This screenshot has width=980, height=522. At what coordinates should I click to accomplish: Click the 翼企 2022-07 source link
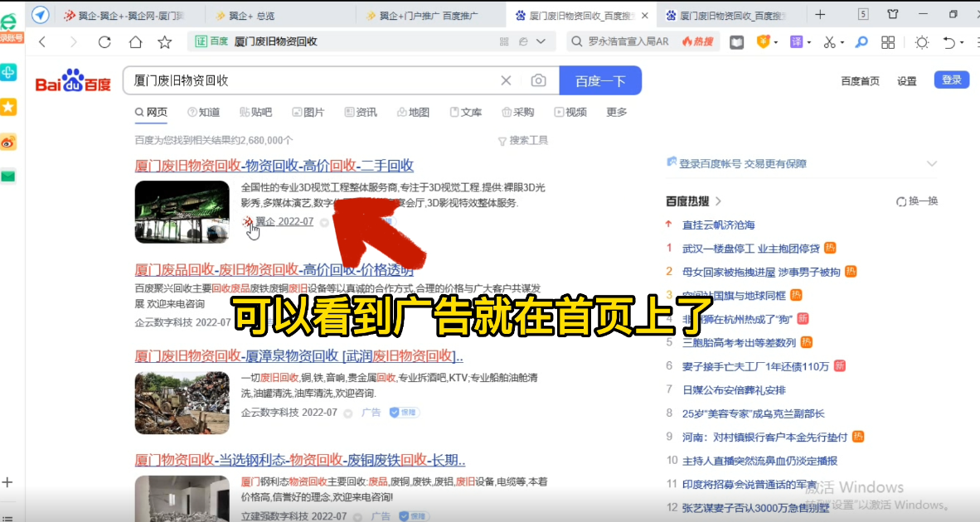(x=284, y=222)
